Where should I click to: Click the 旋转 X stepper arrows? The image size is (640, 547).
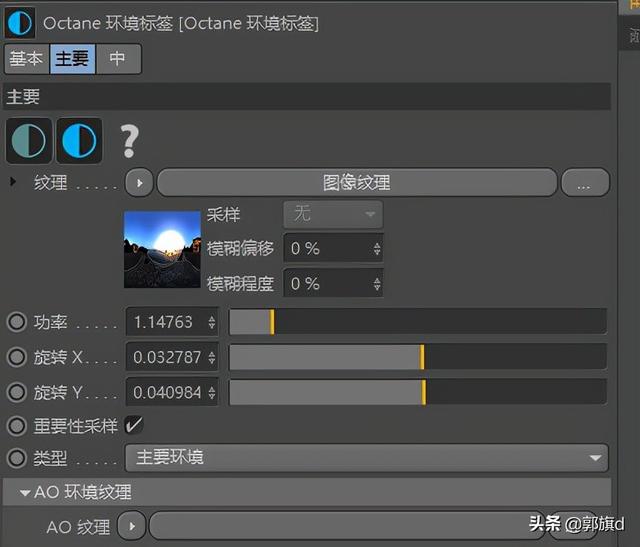pyautogui.click(x=211, y=357)
